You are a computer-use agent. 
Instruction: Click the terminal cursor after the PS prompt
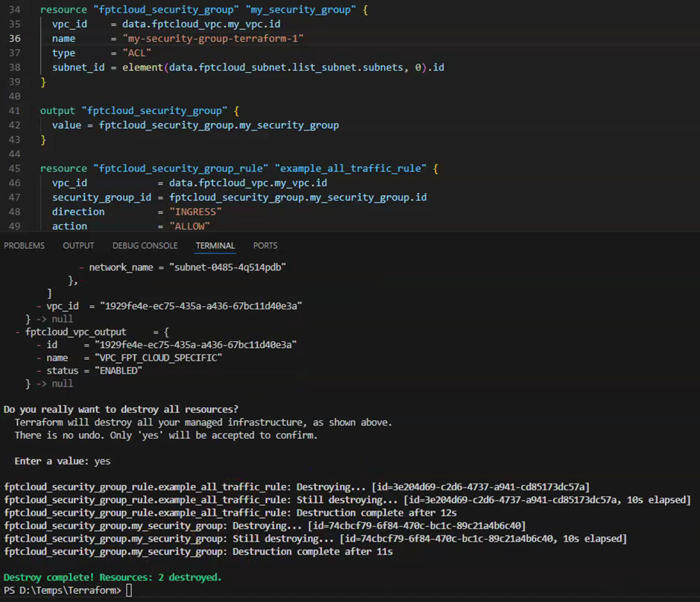click(129, 591)
